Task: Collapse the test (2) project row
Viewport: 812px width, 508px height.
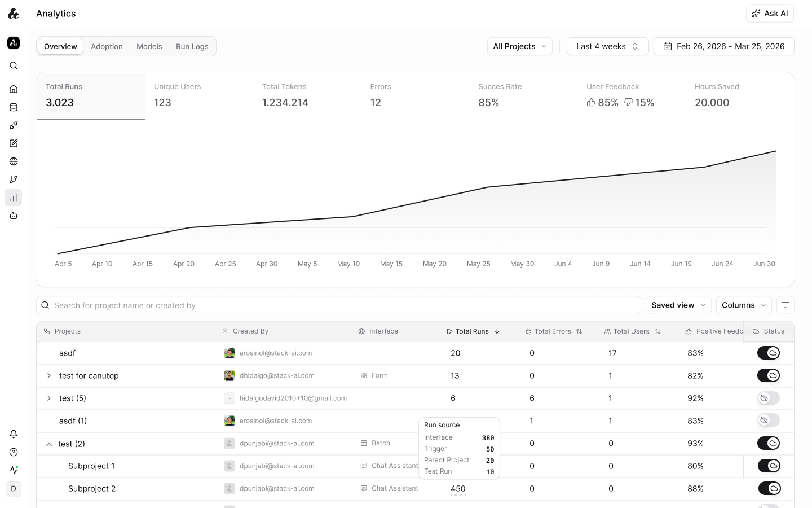Action: (x=49, y=444)
